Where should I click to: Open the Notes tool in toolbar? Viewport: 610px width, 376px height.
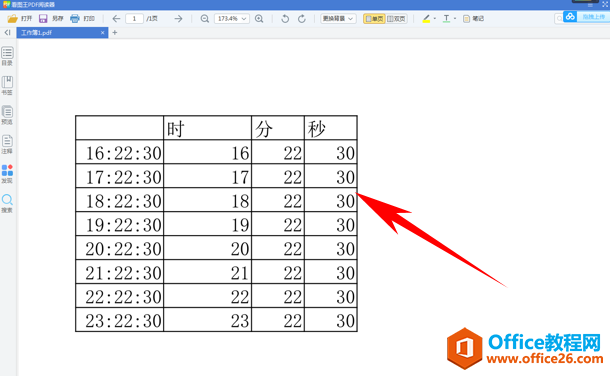click(x=473, y=18)
